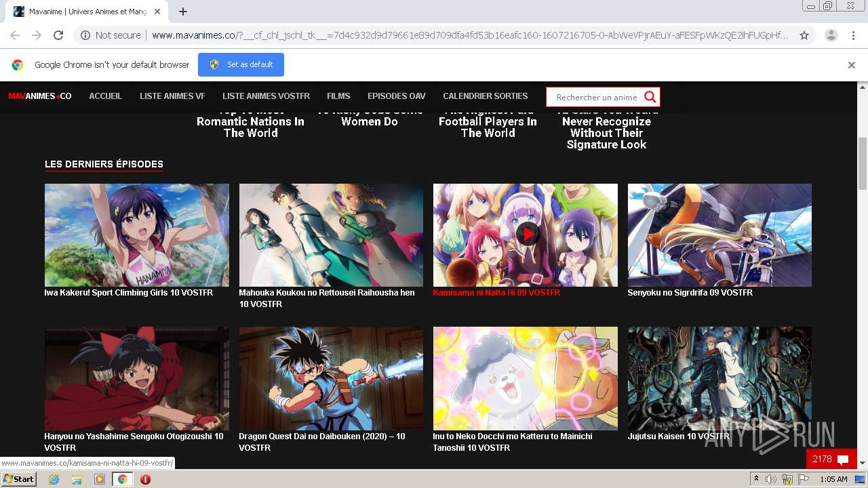Click the address bar URL
The height and width of the screenshot is (488, 868).
pos(469,35)
